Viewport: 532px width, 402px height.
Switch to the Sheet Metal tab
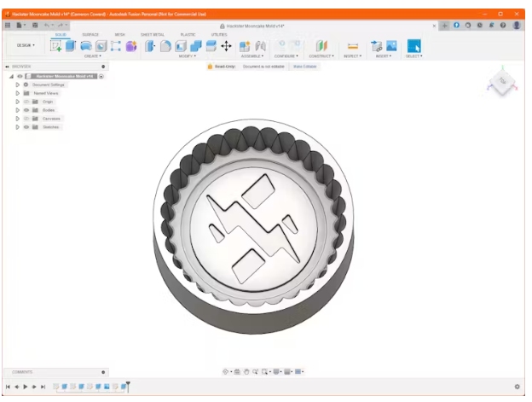point(153,35)
